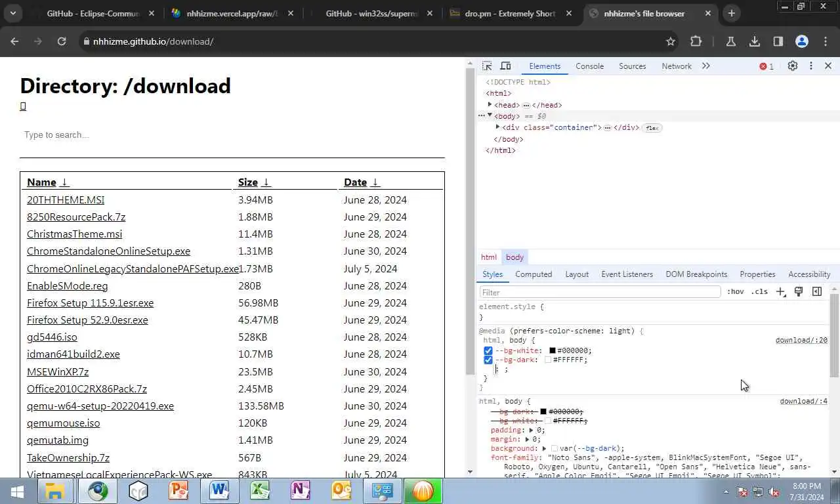The height and width of the screenshot is (504, 840).
Task: Open the ChristmasTheme.msi link
Action: (x=74, y=234)
